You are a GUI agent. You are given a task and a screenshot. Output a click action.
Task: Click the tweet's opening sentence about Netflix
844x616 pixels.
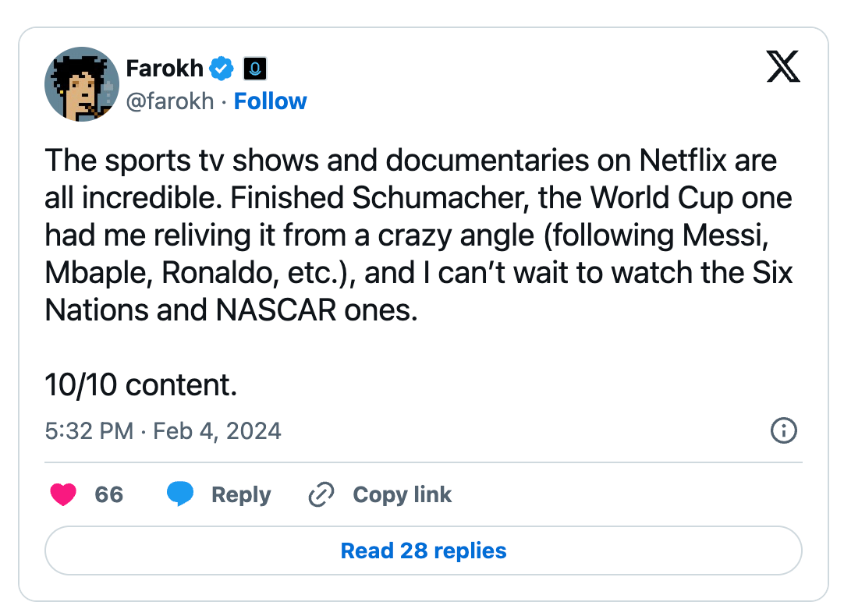410,161
